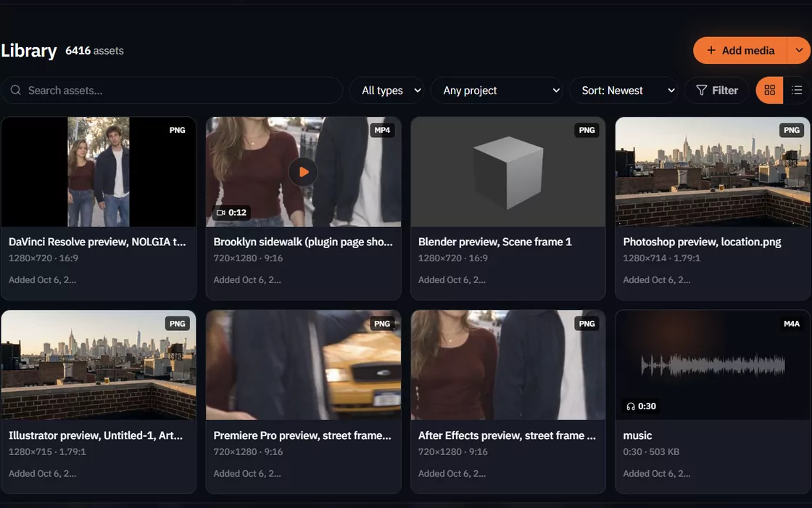This screenshot has height=508, width=812.
Task: Click '720×1280 · 9:16' on Premiere Pro card
Action: tap(248, 451)
